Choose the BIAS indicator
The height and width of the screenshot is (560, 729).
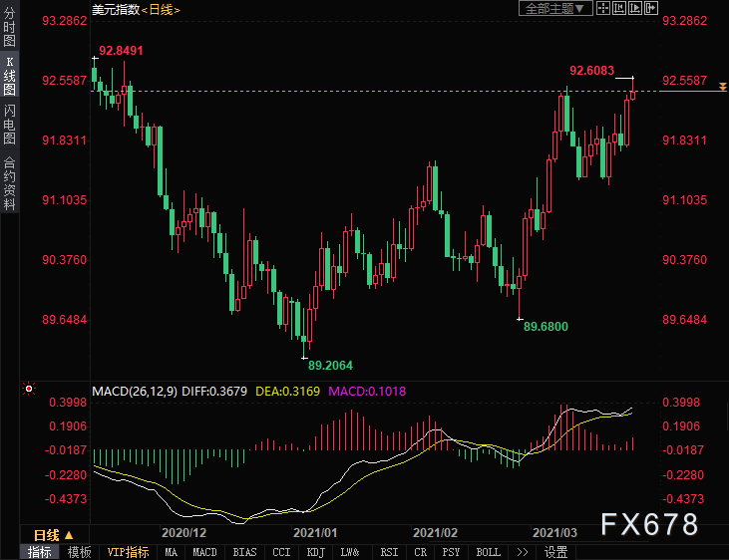[x=244, y=552]
